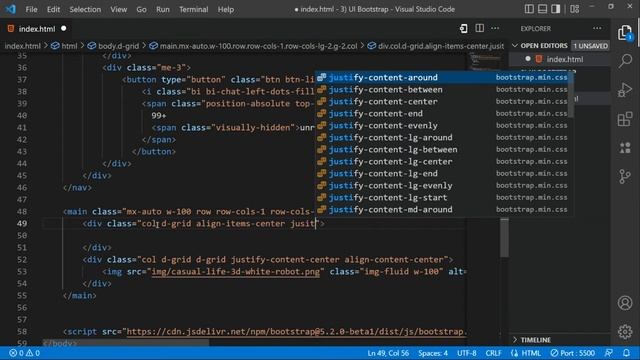Click line number 49 in gutter

[22, 223]
